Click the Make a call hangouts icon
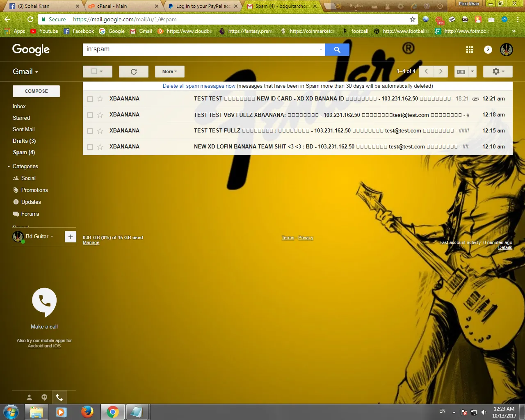Image resolution: width=525 pixels, height=420 pixels. pos(44,302)
